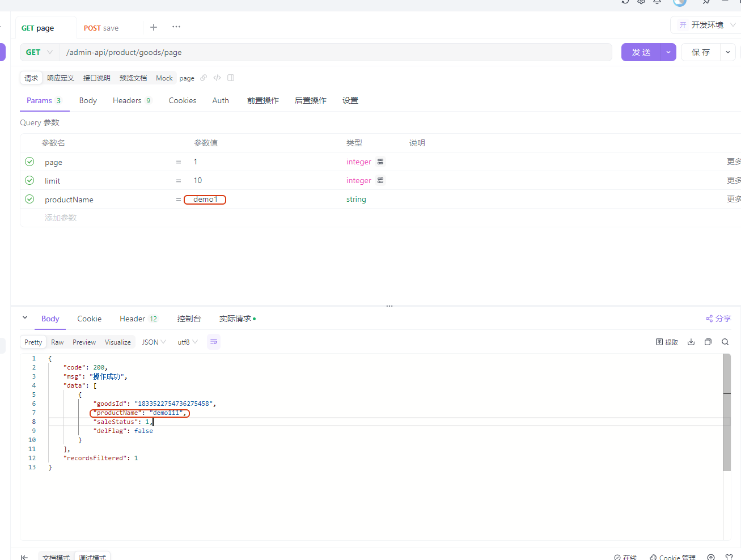This screenshot has height=560, width=741.
Task: Click the save request button
Action: coord(701,52)
